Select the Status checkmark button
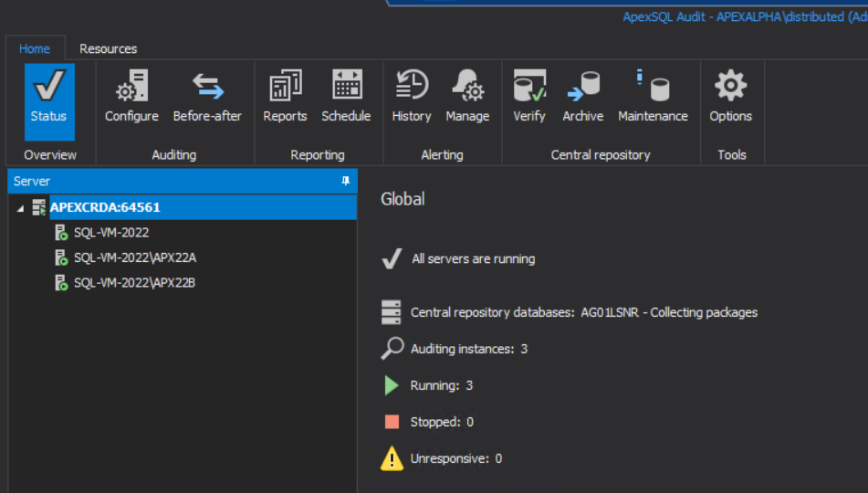The image size is (868, 493). (49, 102)
